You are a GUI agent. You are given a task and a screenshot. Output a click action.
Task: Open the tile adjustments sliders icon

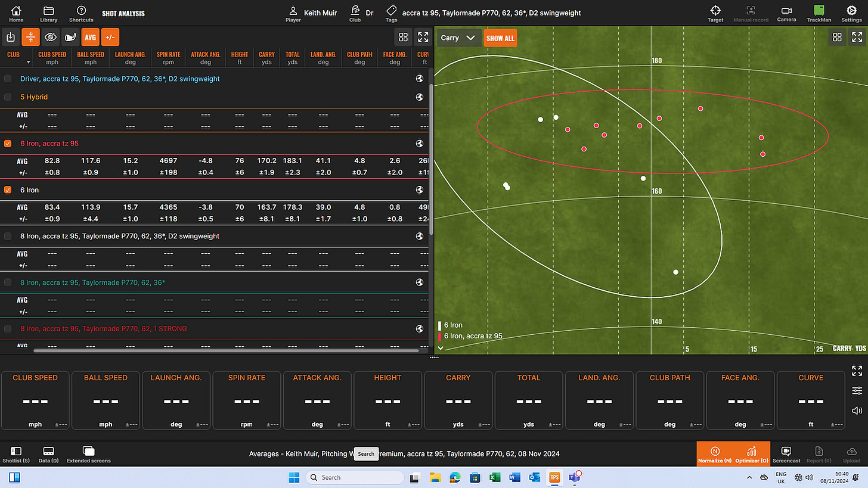pyautogui.click(x=857, y=391)
